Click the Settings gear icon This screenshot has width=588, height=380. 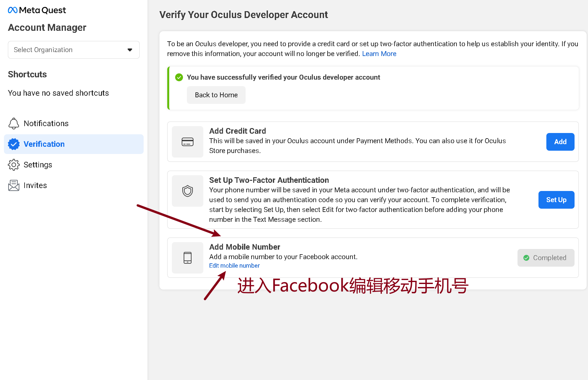point(14,165)
